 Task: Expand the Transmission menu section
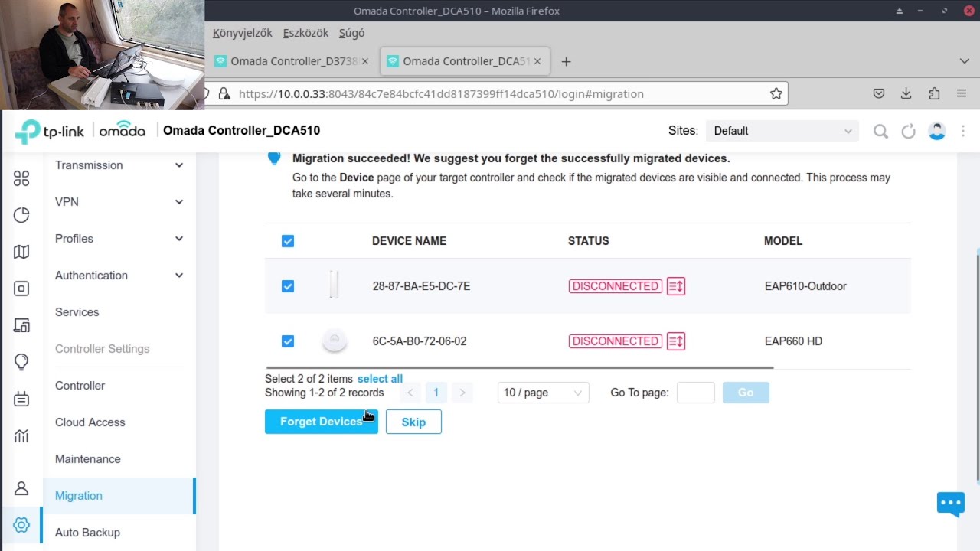click(119, 165)
